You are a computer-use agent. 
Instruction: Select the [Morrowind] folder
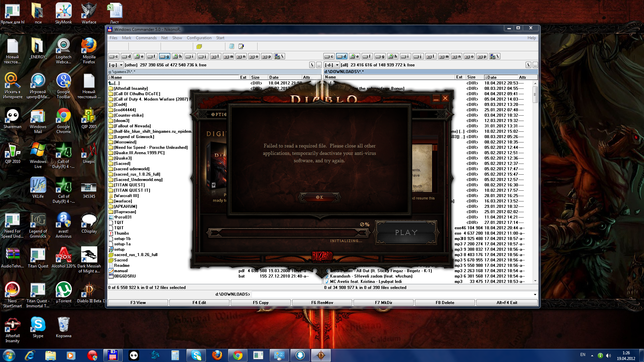point(125,142)
